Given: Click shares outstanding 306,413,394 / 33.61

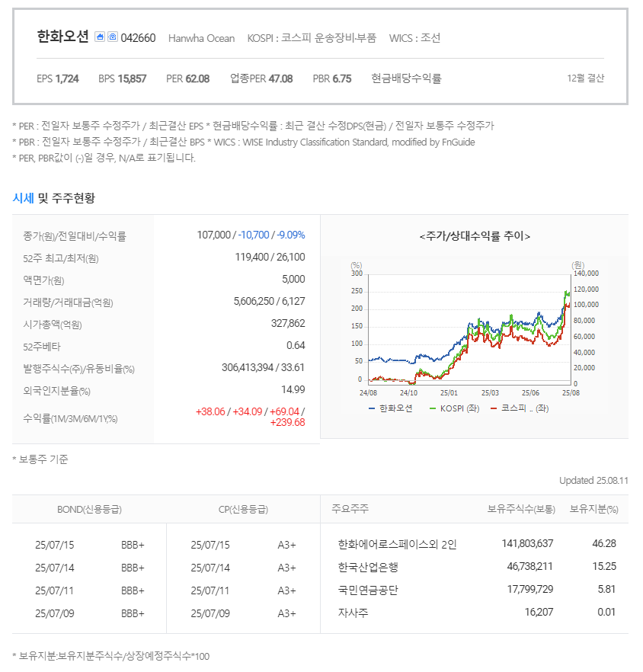Looking at the screenshot, I should click(263, 368).
